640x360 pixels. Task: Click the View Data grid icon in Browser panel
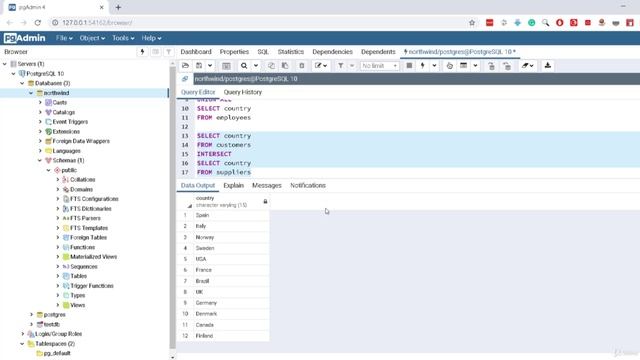pyautogui.click(x=156, y=52)
